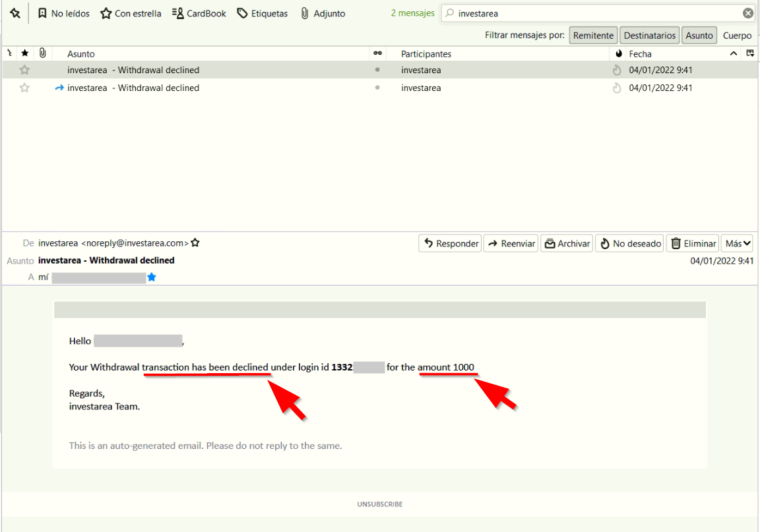This screenshot has width=760, height=532.
Task: Mark the selected message as junk
Action: 617,70
